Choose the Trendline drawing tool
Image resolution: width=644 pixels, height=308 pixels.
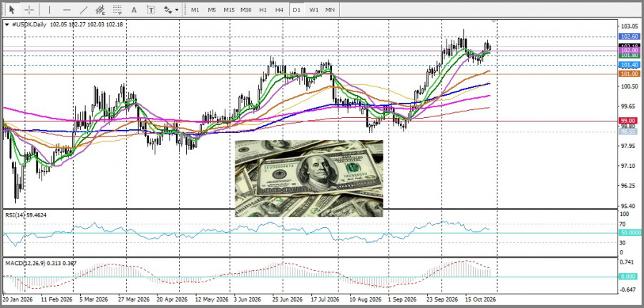pos(84,9)
